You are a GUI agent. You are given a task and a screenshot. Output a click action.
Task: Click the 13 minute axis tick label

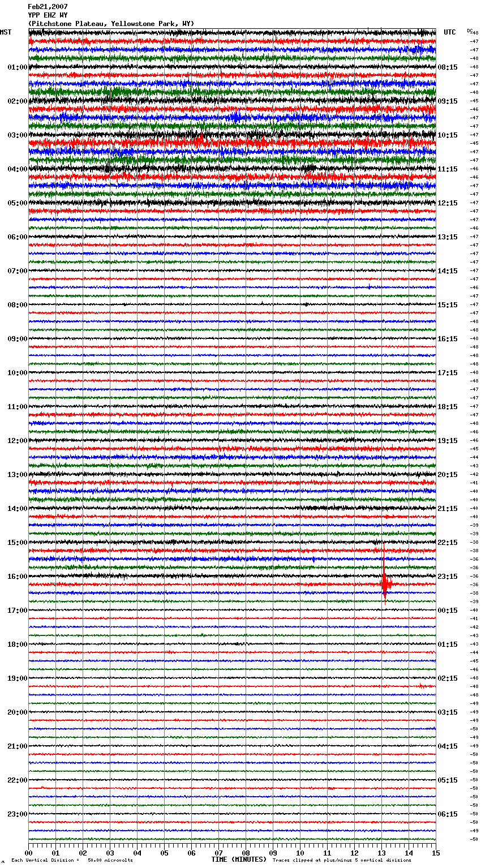(381, 853)
